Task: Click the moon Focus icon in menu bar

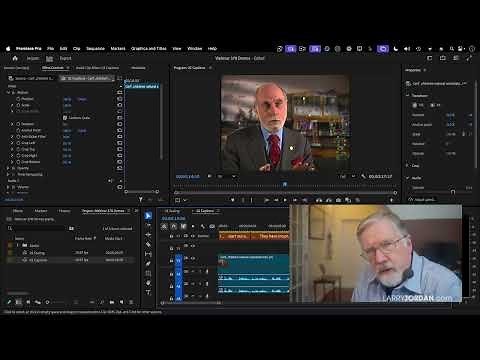Action: tap(396, 49)
